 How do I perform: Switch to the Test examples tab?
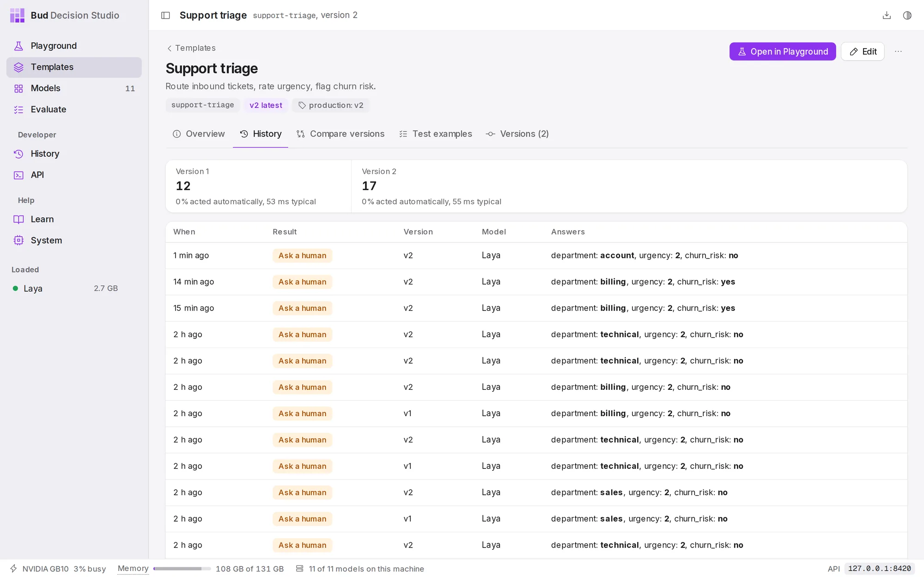435,134
